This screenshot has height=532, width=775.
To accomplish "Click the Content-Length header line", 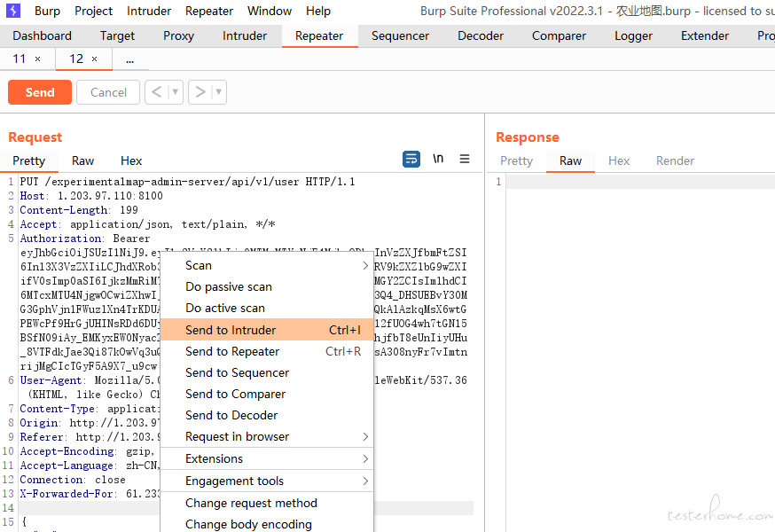I will click(x=79, y=210).
